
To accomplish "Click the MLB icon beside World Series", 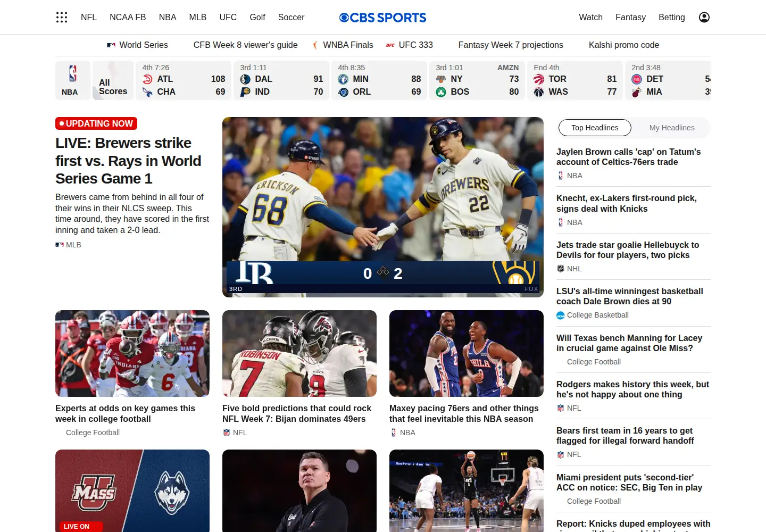I will [111, 45].
